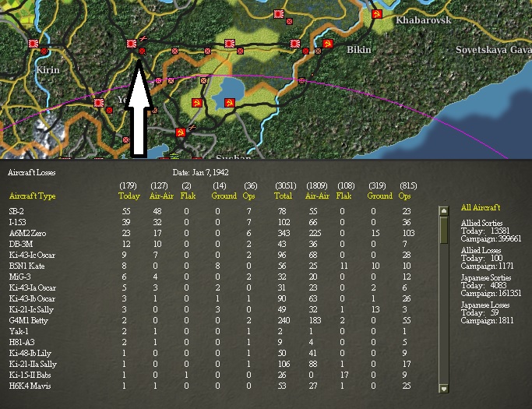Image resolution: width=532 pixels, height=409 pixels.
Task: Select the H81-A3 aircraft row
Action: coord(210,342)
